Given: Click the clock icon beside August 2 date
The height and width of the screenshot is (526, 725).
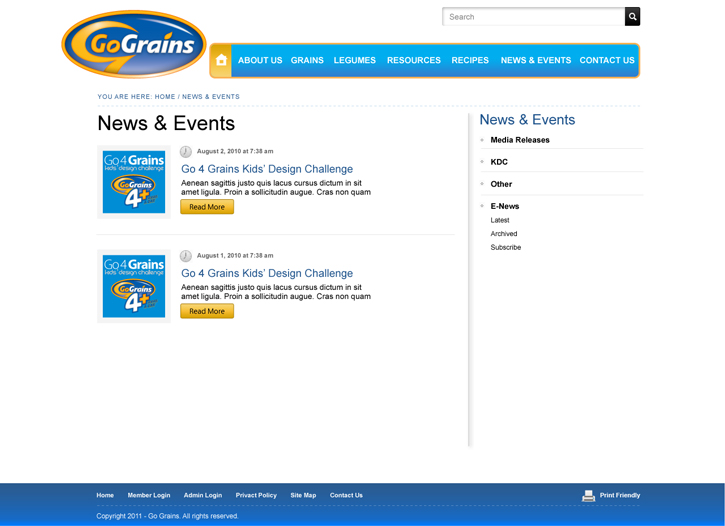Looking at the screenshot, I should point(186,151).
